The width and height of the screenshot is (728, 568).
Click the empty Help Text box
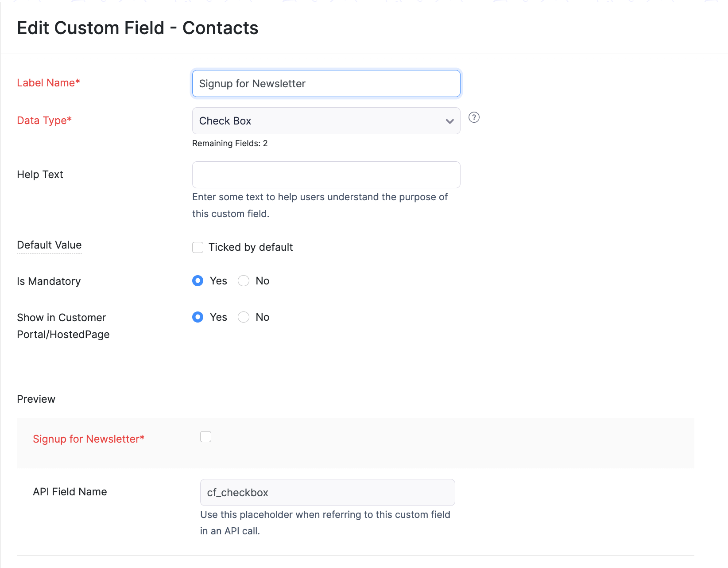325,175
